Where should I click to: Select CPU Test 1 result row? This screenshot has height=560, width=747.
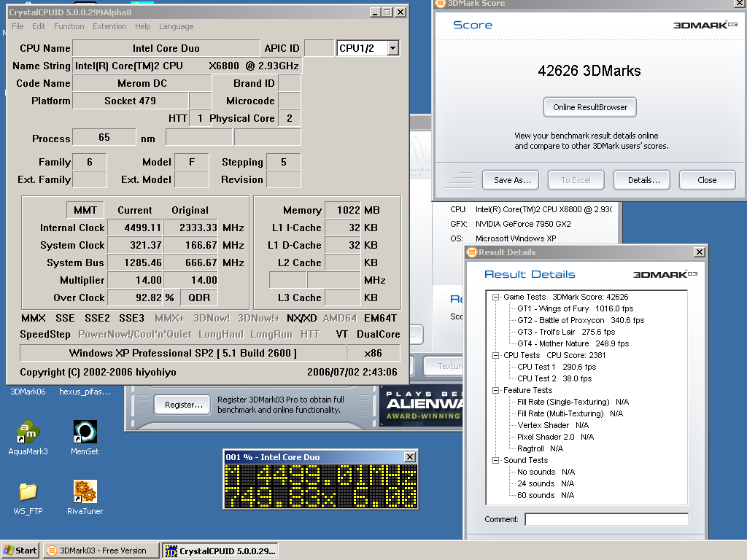click(x=557, y=367)
